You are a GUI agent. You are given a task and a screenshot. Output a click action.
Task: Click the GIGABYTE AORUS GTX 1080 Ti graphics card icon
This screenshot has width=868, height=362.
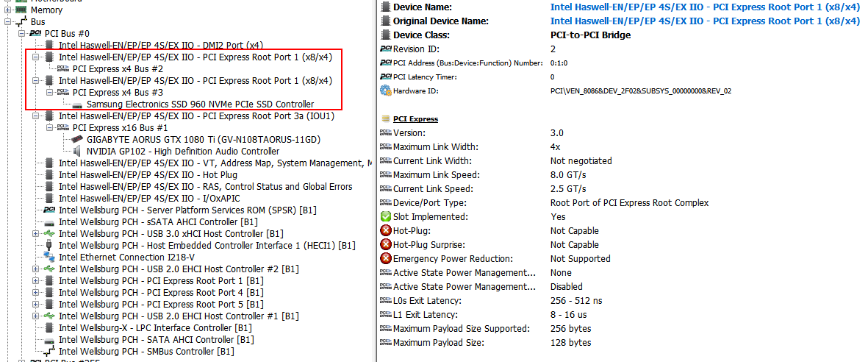pos(77,139)
